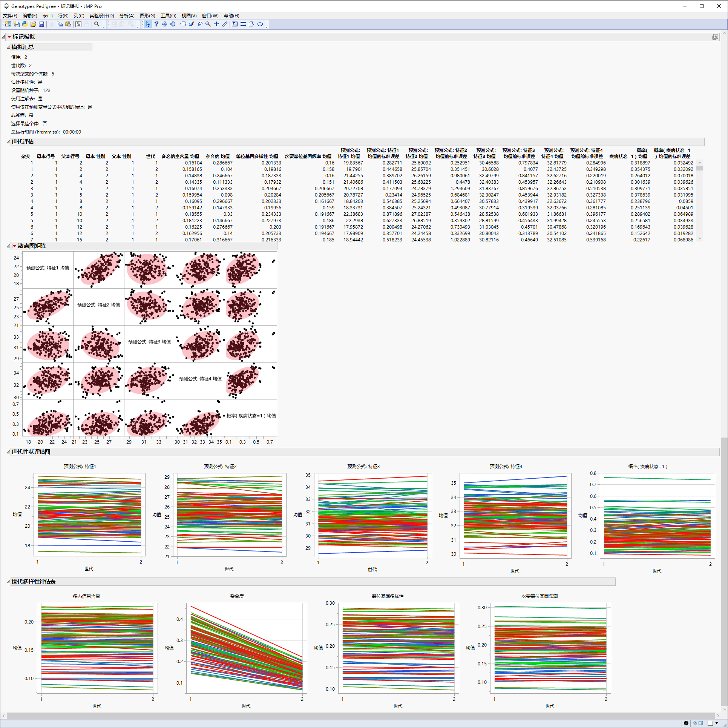Viewport: 728px width, 728px height.
Task: Select the polygon shape annotation tool
Action: (x=251, y=24)
